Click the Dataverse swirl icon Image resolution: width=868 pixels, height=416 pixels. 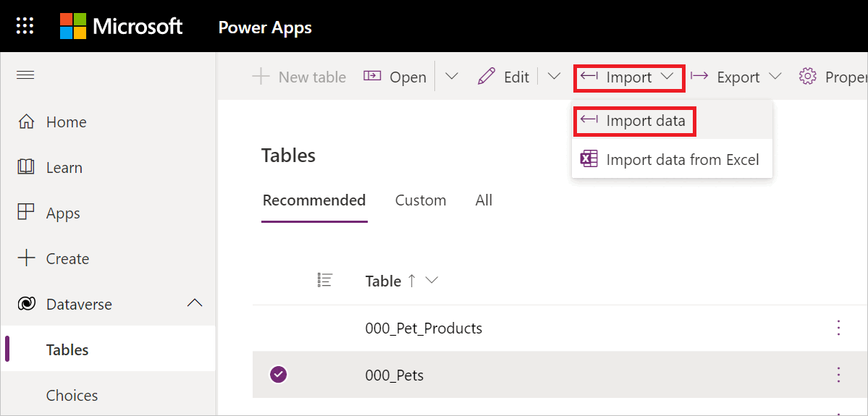coord(26,305)
